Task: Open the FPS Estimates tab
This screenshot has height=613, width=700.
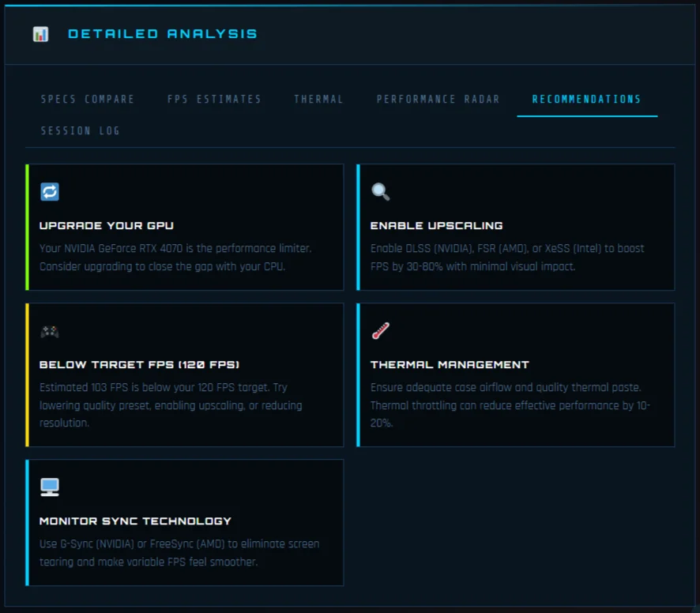Action: 214,100
